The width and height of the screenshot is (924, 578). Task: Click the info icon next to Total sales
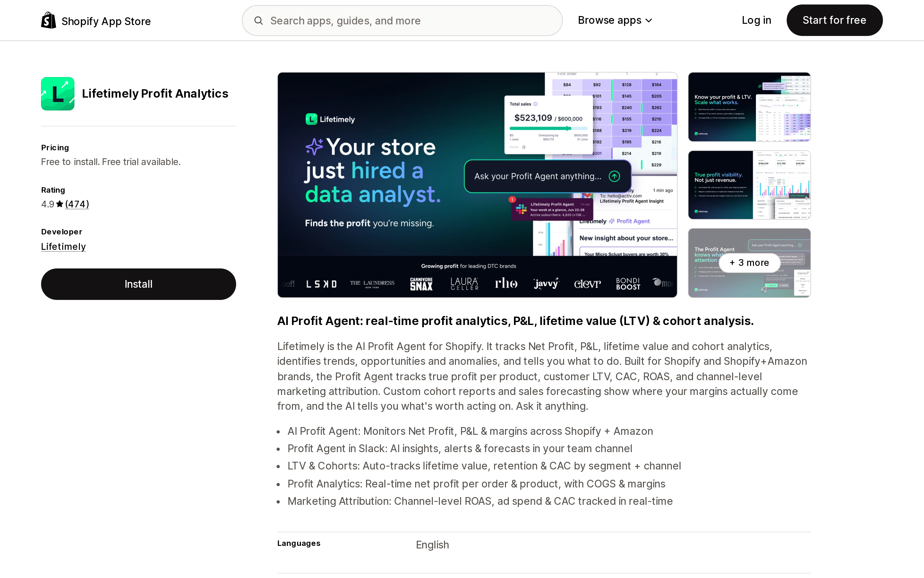535,104
